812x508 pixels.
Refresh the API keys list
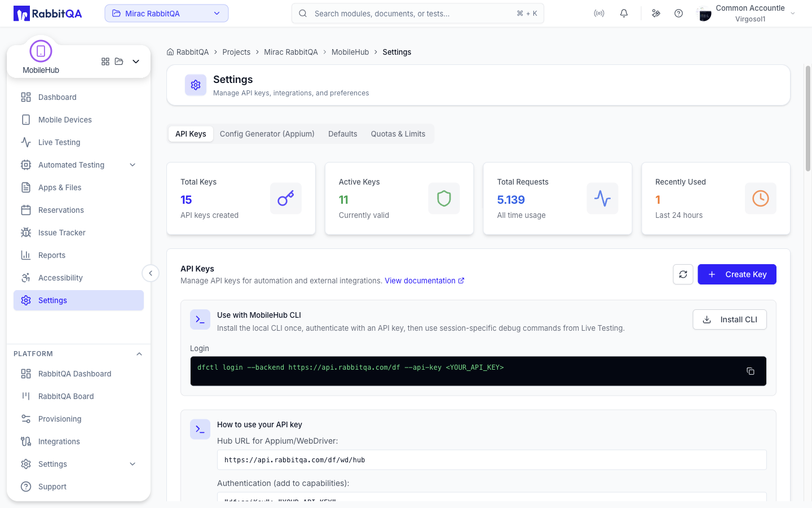(683, 274)
